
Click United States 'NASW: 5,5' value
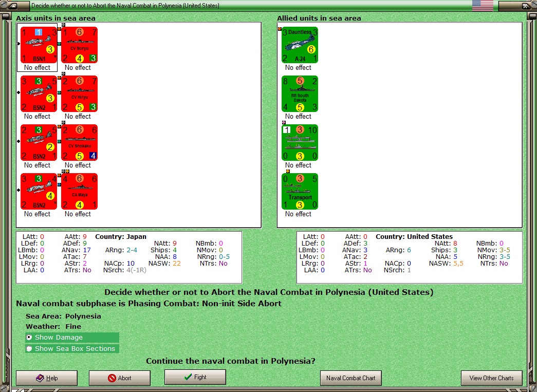tap(446, 263)
